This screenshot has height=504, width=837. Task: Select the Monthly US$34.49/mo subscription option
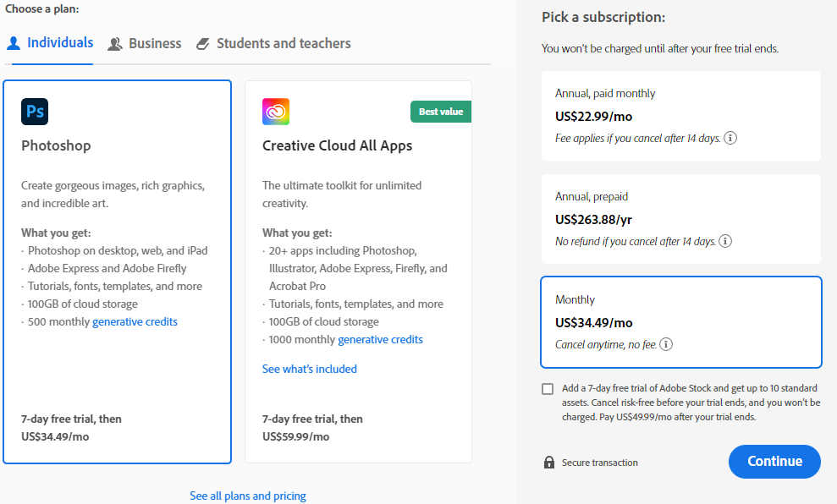(x=681, y=322)
